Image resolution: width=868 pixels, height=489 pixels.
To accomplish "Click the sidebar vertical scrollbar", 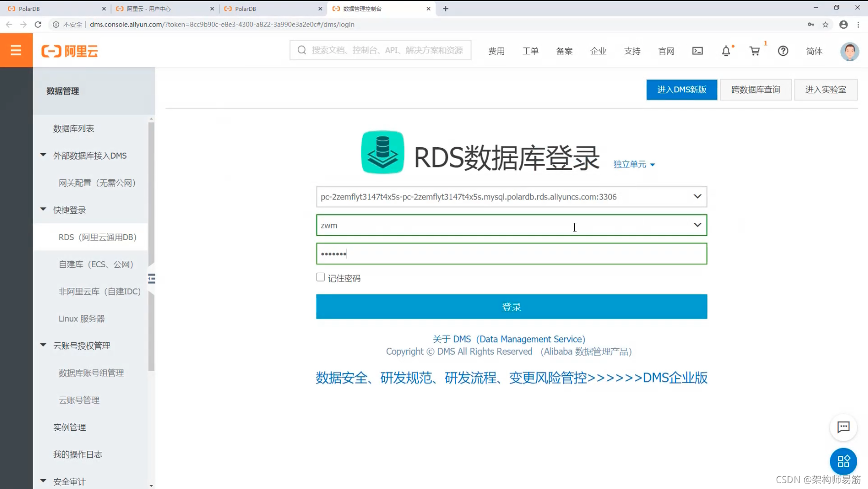I will click(151, 246).
